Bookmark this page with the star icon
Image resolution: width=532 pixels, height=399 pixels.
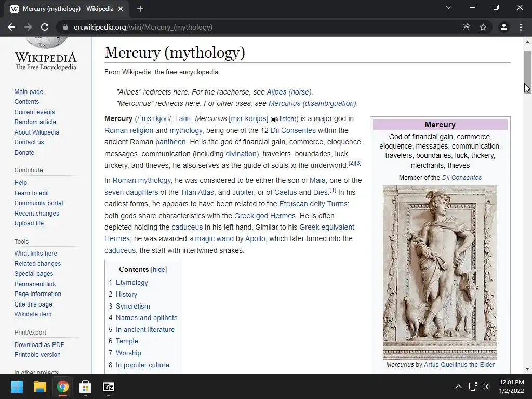pyautogui.click(x=483, y=27)
